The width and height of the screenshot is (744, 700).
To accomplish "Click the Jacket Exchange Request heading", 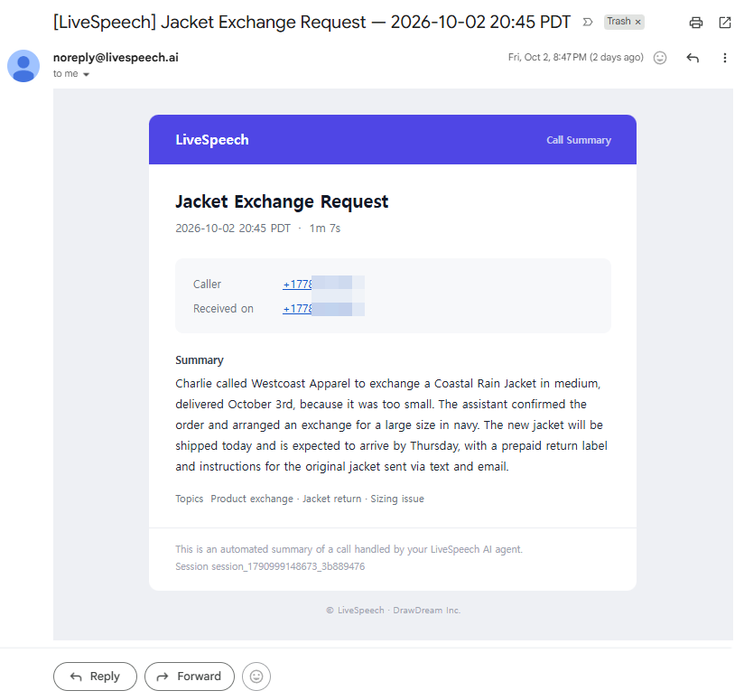I will 282,201.
